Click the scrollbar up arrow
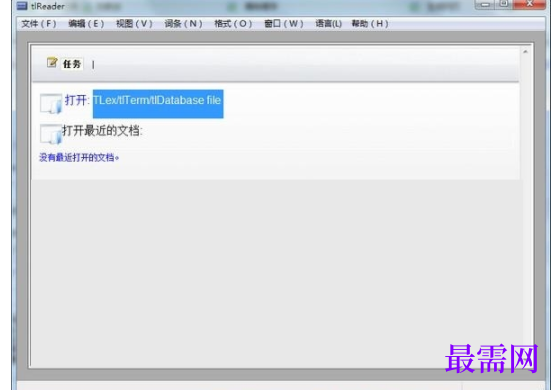This screenshot has height=390, width=557. coord(525,52)
